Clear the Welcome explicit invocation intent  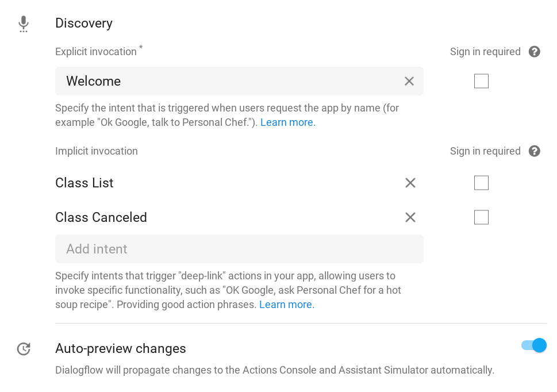coord(409,81)
